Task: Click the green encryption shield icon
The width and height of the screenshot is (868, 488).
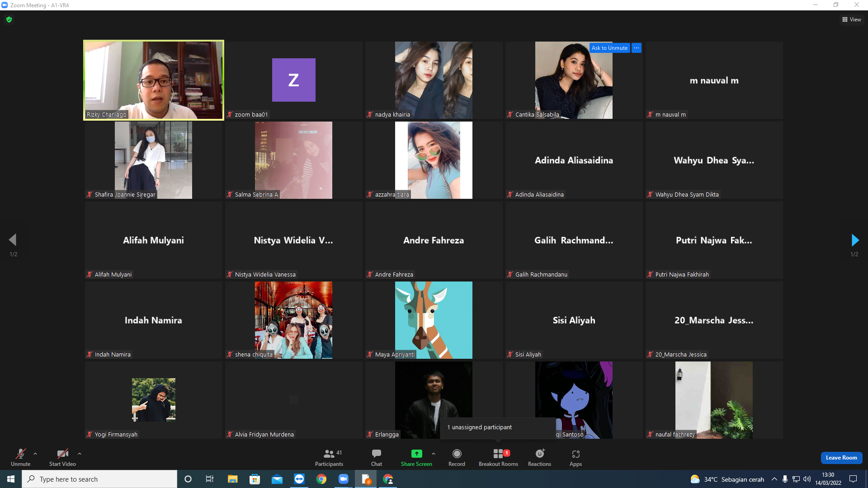Action: 9,19
